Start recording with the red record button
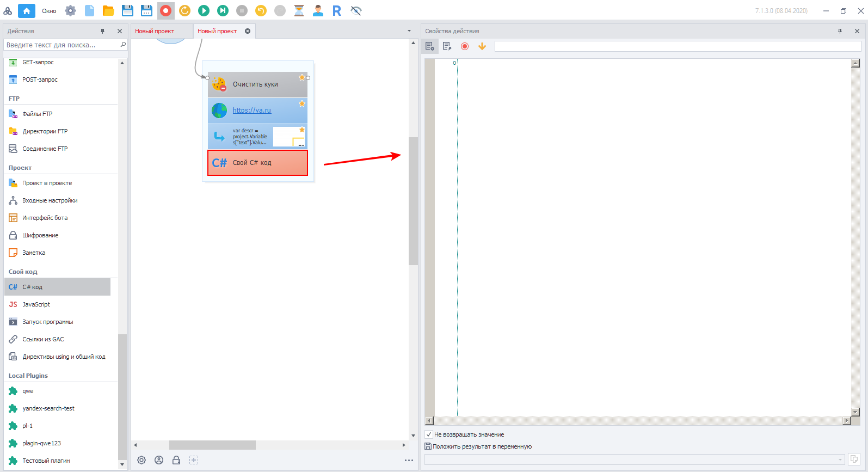This screenshot has width=868, height=472. point(166,10)
